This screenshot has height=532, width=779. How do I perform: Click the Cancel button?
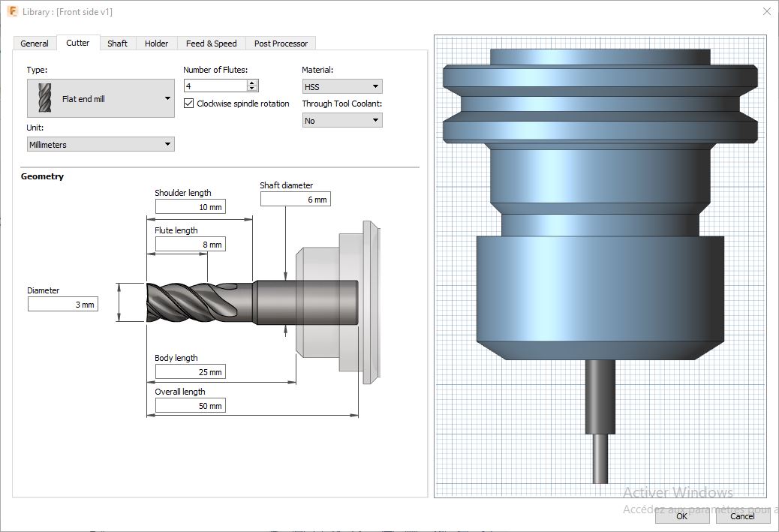pos(743,516)
